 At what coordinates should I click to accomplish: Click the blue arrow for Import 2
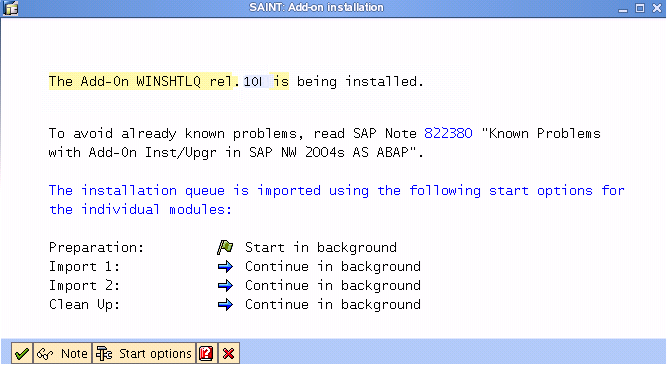(225, 286)
